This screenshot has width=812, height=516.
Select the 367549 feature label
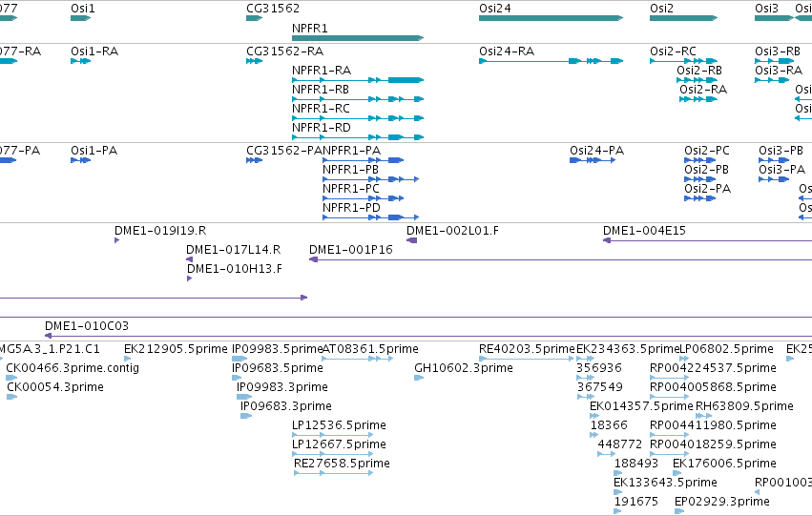coord(599,387)
